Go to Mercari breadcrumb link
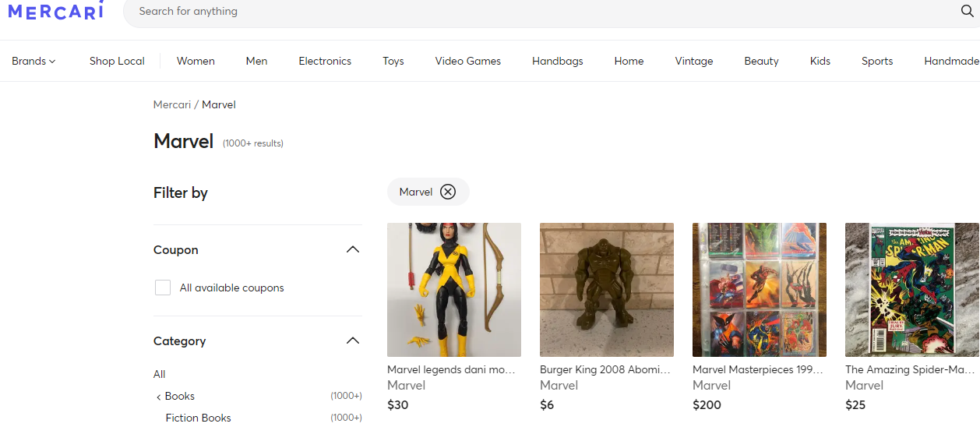 pos(172,104)
